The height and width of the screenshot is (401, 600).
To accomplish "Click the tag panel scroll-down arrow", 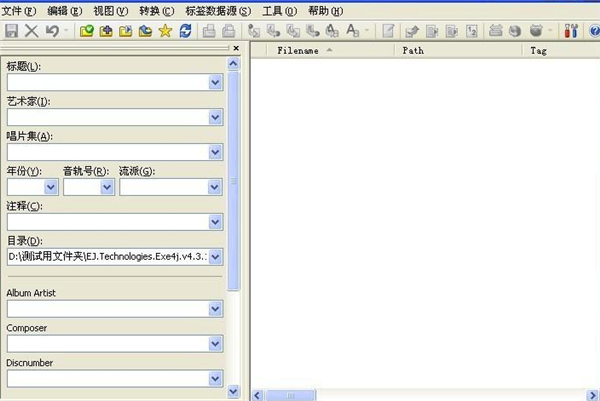I will click(x=234, y=391).
